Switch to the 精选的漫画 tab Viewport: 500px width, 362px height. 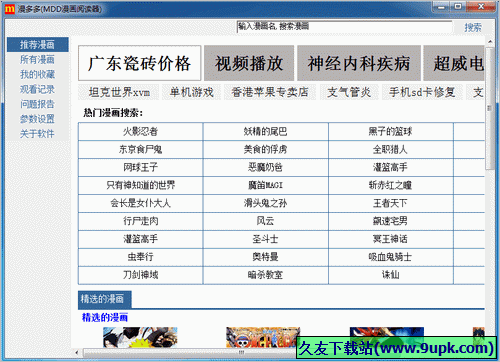click(105, 299)
